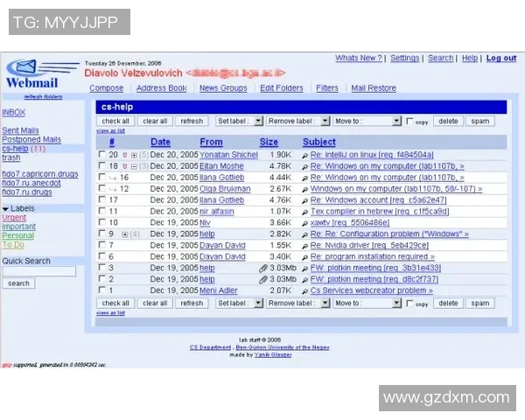This screenshot has height=420, width=525.
Task: Click the Quick Search text field
Action: coord(38,271)
